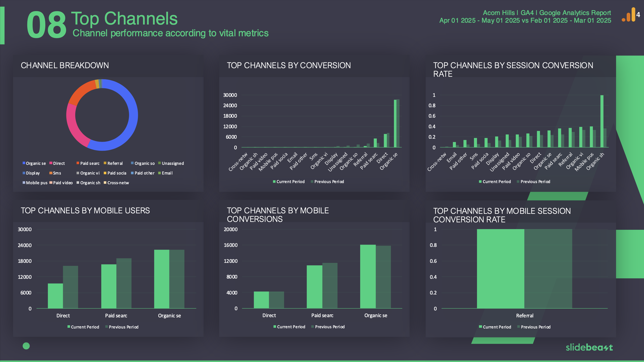Click Previous Period legend in Mobile Conversions chart
This screenshot has height=362, width=644.
(328, 327)
